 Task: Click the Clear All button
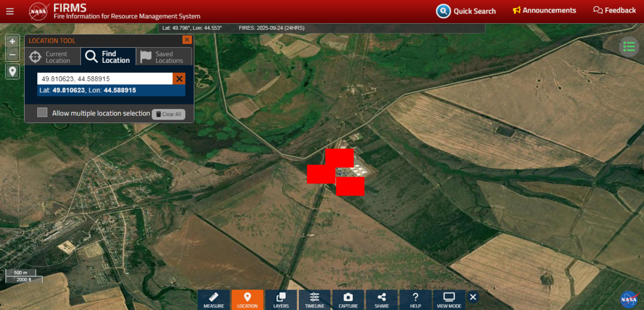pyautogui.click(x=169, y=114)
